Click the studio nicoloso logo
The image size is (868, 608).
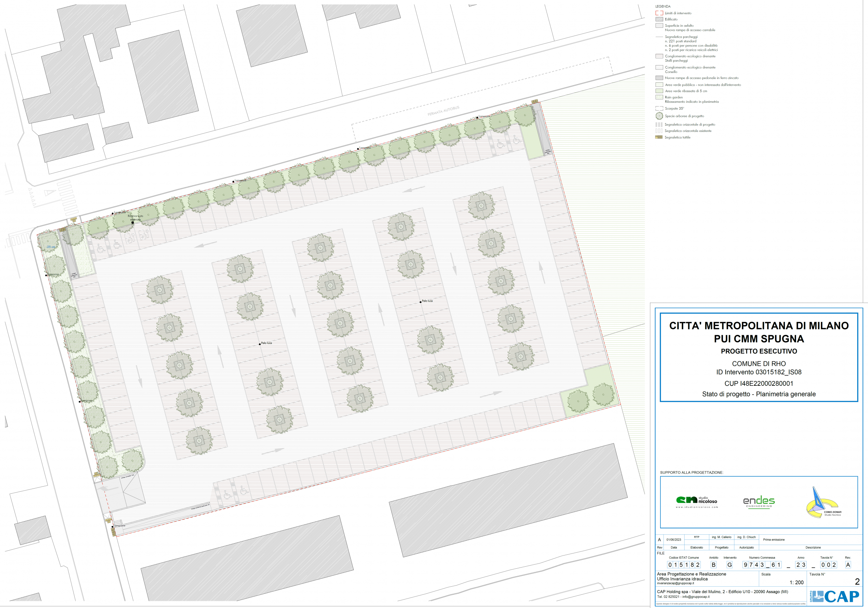click(x=696, y=502)
